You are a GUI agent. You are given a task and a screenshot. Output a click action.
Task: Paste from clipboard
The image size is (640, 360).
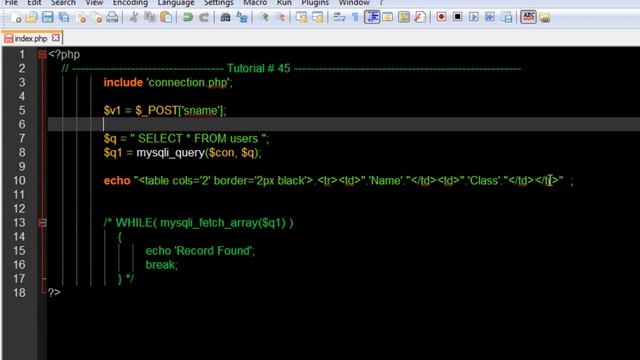click(x=166, y=18)
